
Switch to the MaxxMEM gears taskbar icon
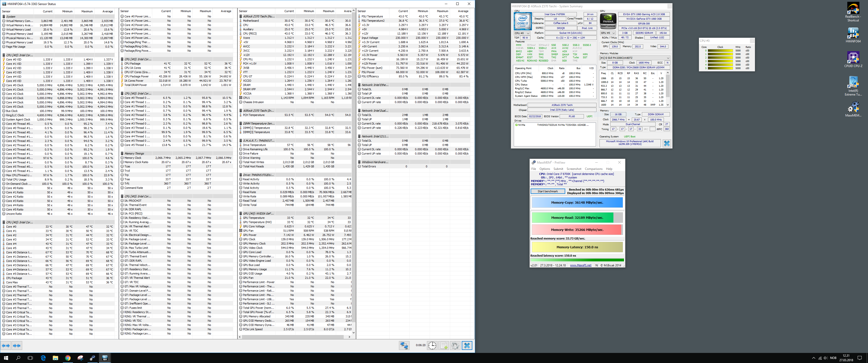click(92, 358)
